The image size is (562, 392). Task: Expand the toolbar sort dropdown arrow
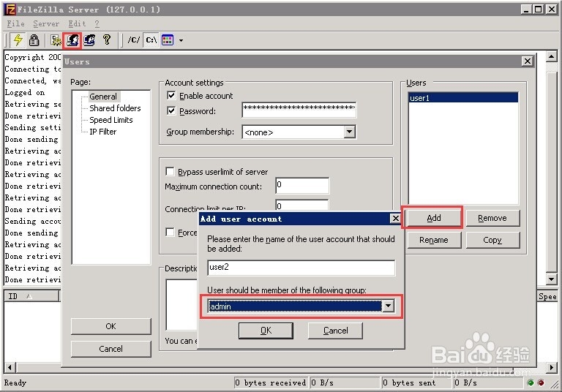click(x=181, y=40)
